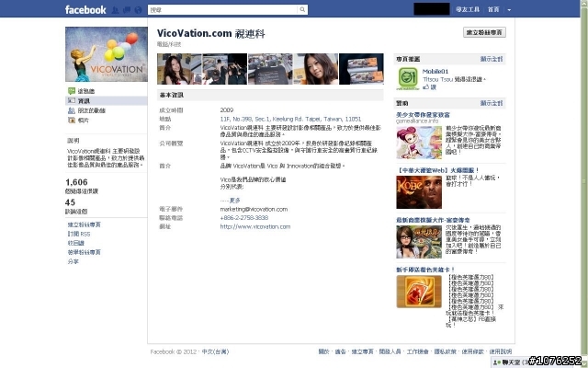Click the +886-2-2758-3838 phone number
Screen dimensions: 588x368
(x=244, y=218)
